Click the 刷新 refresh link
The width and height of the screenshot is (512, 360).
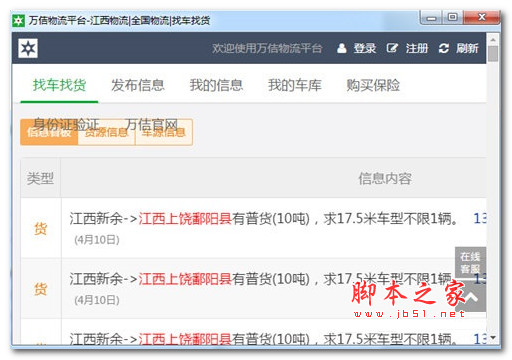pos(467,48)
